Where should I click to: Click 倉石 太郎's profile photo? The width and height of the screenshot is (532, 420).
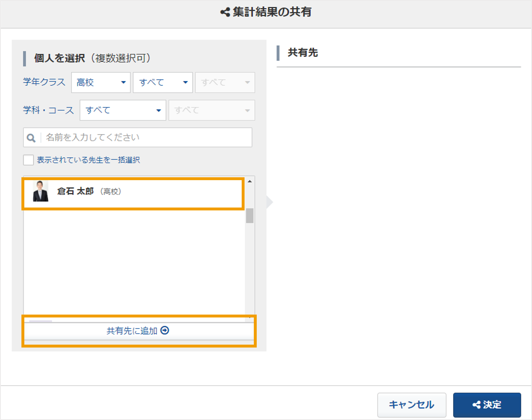pyautogui.click(x=40, y=191)
